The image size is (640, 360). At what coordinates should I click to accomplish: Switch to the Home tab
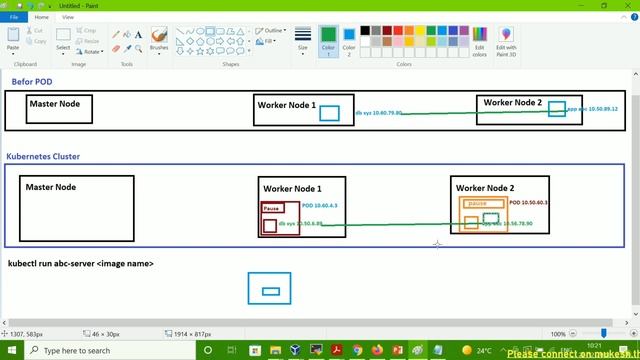click(x=41, y=17)
